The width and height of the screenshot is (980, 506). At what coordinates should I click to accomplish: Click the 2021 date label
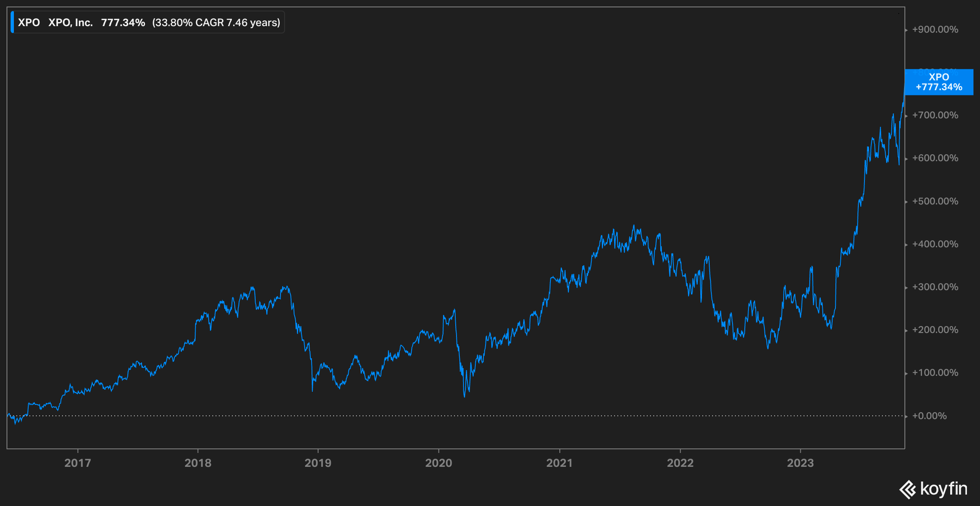(559, 463)
